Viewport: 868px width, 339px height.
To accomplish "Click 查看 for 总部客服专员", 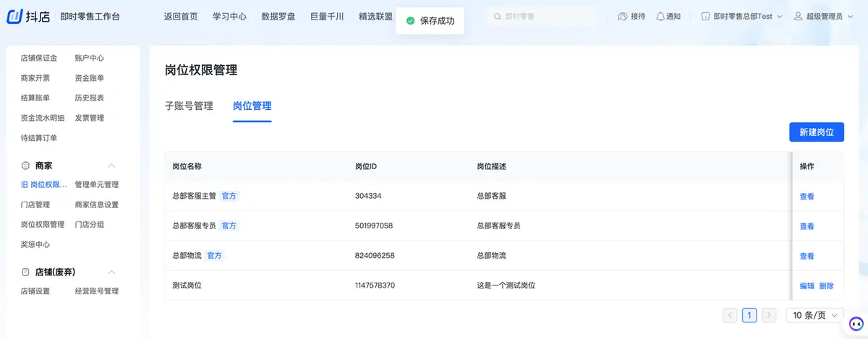I will [807, 226].
